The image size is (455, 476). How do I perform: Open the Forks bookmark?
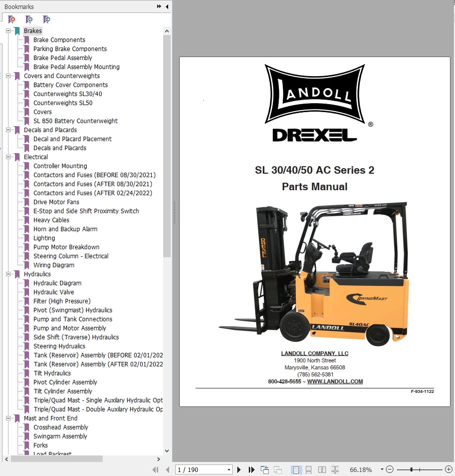[x=41, y=445]
